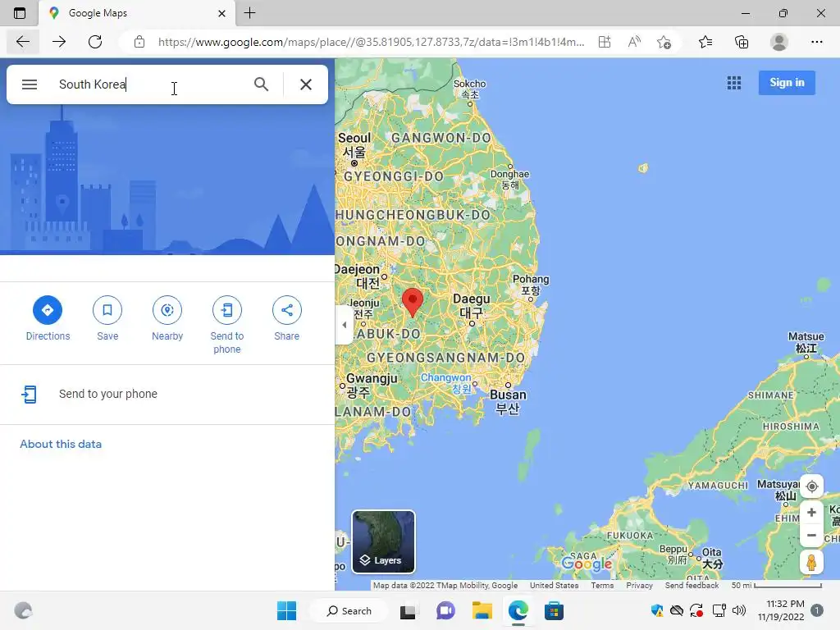Open File Explorer from taskbar

pyautogui.click(x=482, y=610)
